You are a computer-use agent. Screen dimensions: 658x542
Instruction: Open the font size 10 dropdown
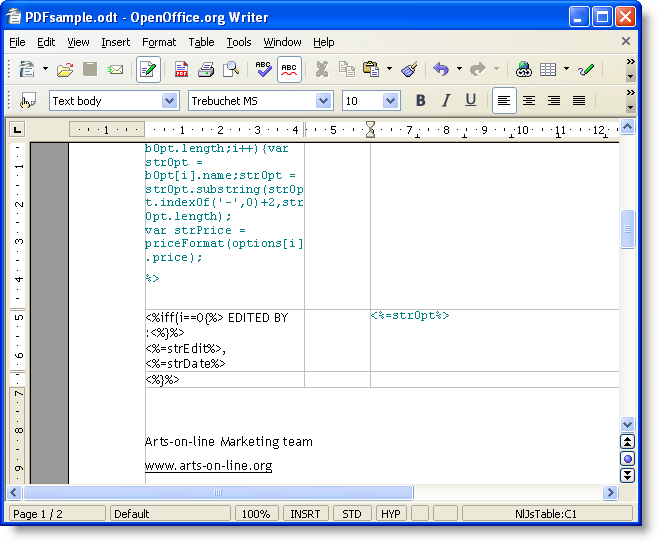click(x=390, y=101)
